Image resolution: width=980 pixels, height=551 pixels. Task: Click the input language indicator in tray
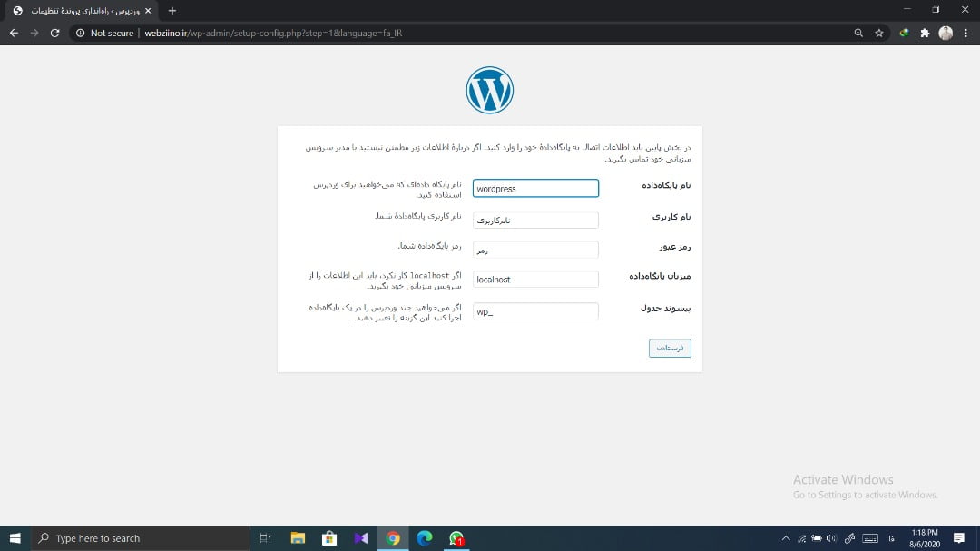pyautogui.click(x=891, y=538)
